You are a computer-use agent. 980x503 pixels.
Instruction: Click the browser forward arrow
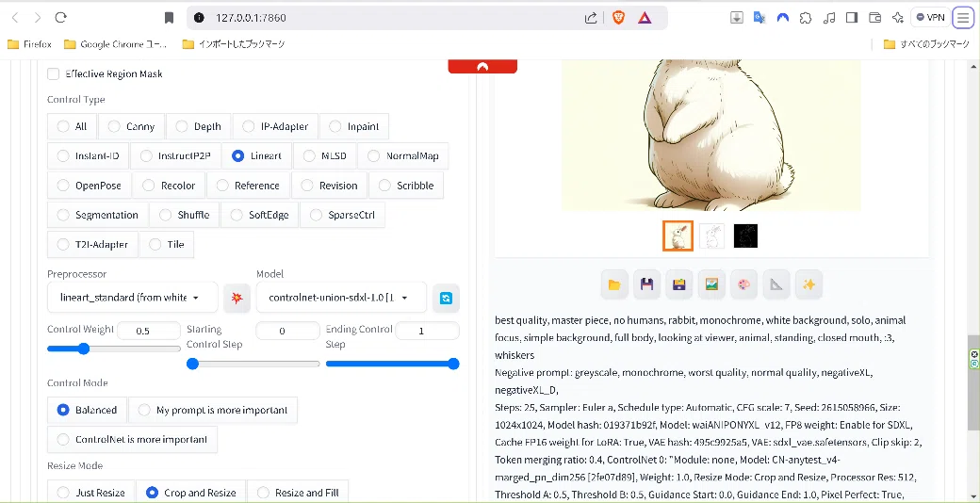click(x=38, y=18)
